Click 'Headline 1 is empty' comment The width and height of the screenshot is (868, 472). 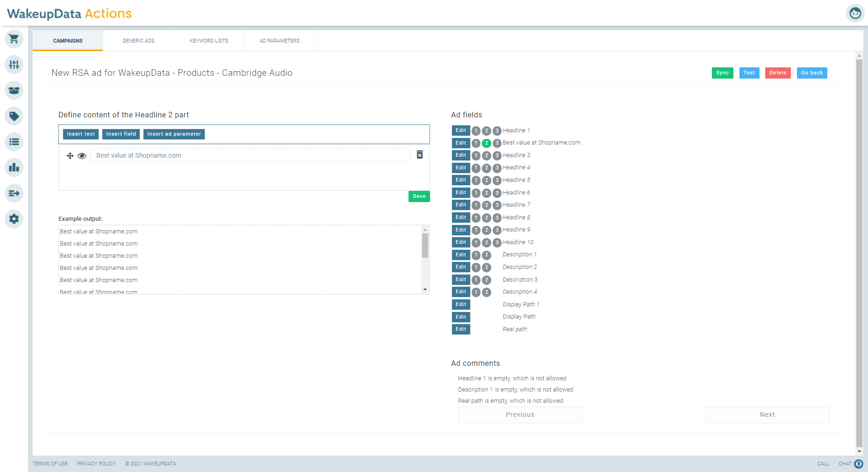pos(512,378)
